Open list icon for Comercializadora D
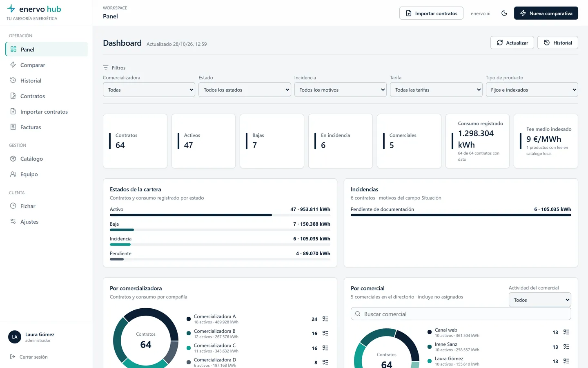588x368 pixels. 325,362
